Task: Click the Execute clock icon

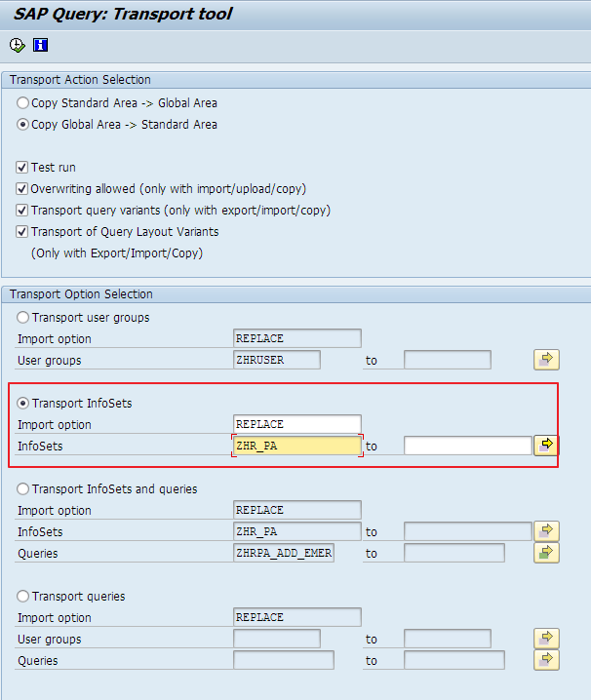Action: point(18,45)
